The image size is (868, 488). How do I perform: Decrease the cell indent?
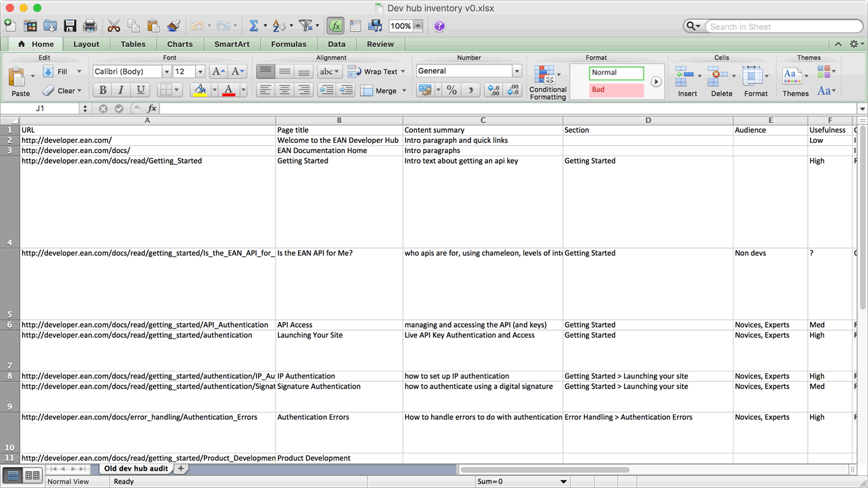tap(326, 90)
